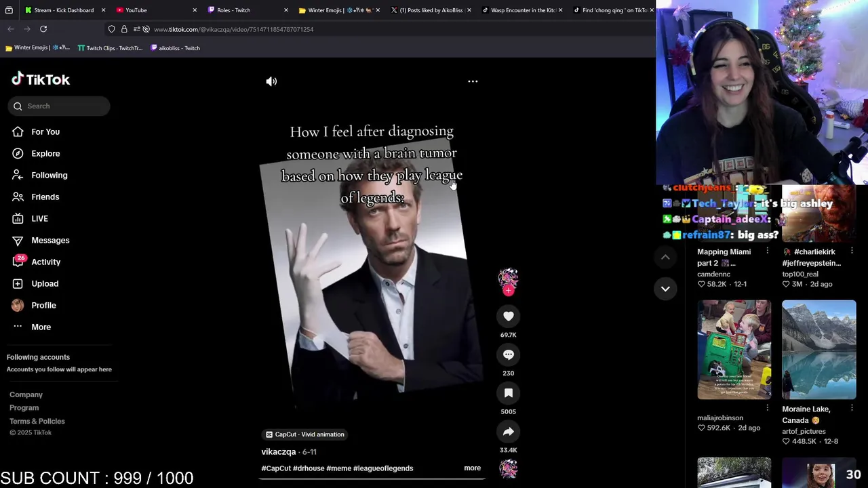Open vikaczqa creator profile link
This screenshot has width=868, height=488.
click(x=279, y=451)
